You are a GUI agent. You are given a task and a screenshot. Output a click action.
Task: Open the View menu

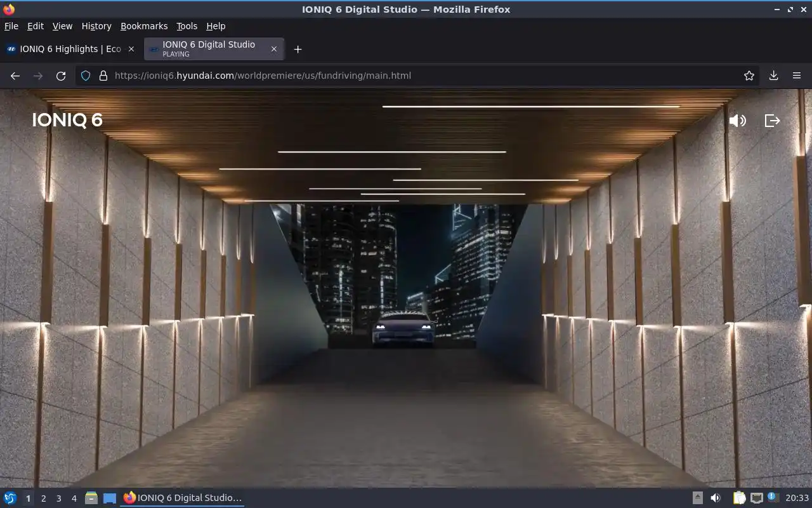62,26
